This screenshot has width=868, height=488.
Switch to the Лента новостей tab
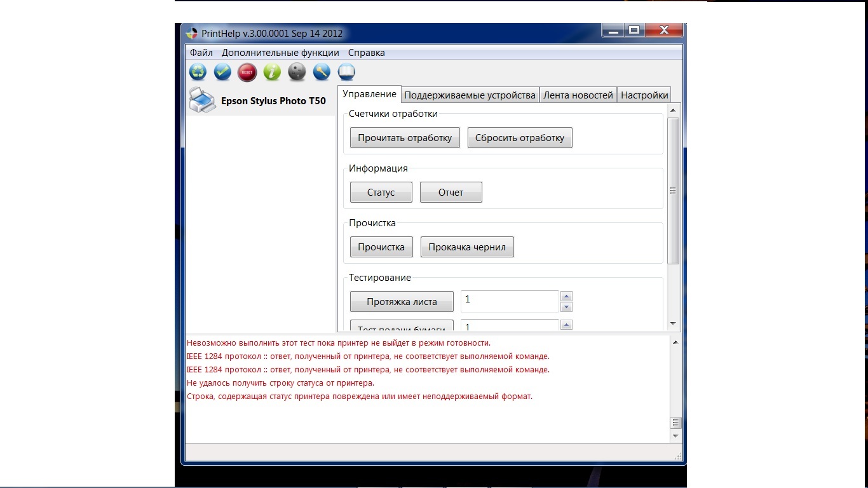click(x=578, y=95)
